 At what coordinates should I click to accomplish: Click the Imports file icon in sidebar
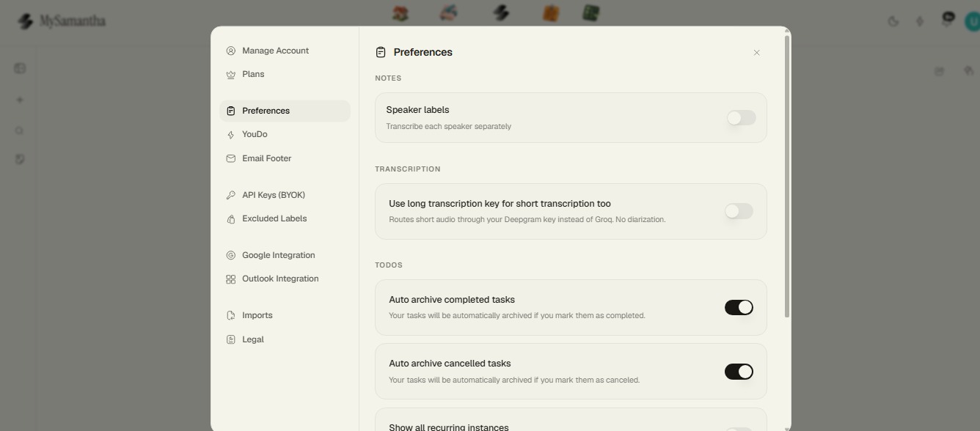coord(230,316)
